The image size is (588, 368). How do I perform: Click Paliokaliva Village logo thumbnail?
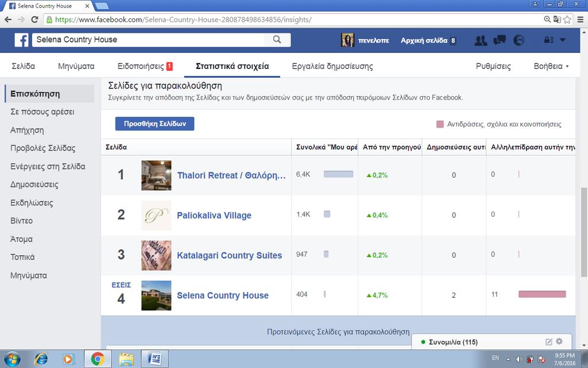click(x=156, y=216)
